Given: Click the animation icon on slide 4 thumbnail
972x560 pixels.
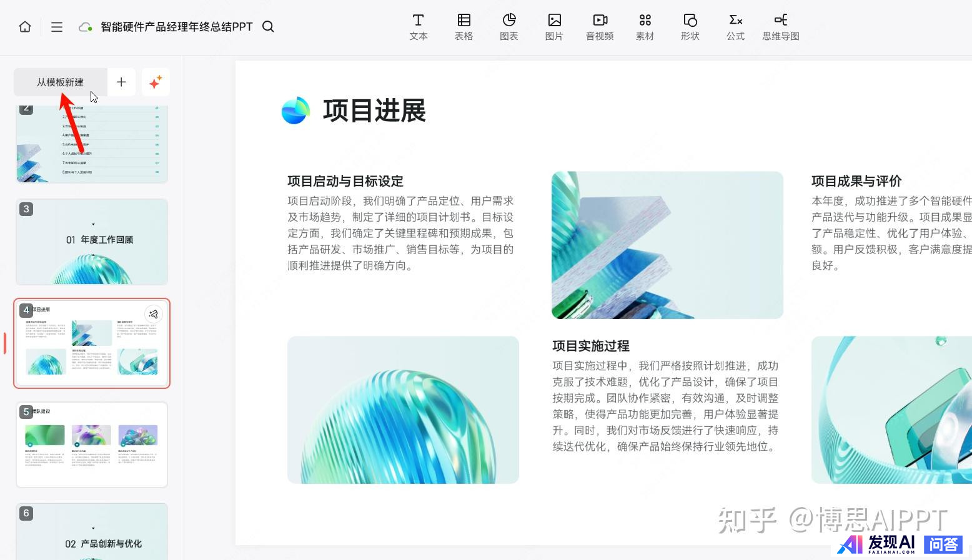Looking at the screenshot, I should click(154, 314).
